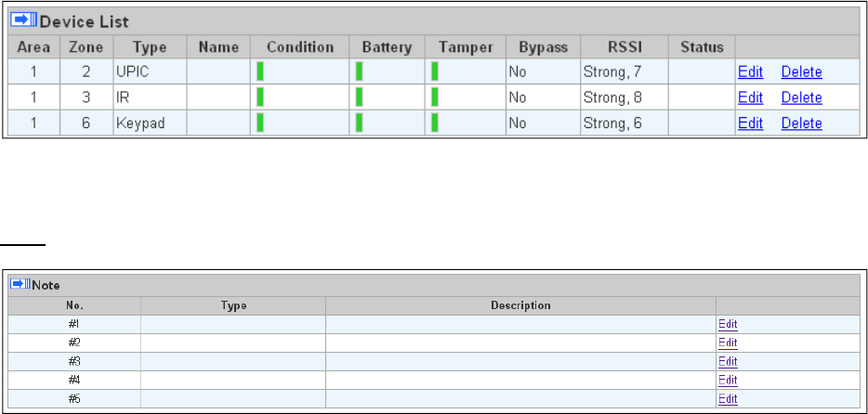Click the Device List panel title
Image resolution: width=868 pixels, height=414 pixels.
(x=85, y=22)
